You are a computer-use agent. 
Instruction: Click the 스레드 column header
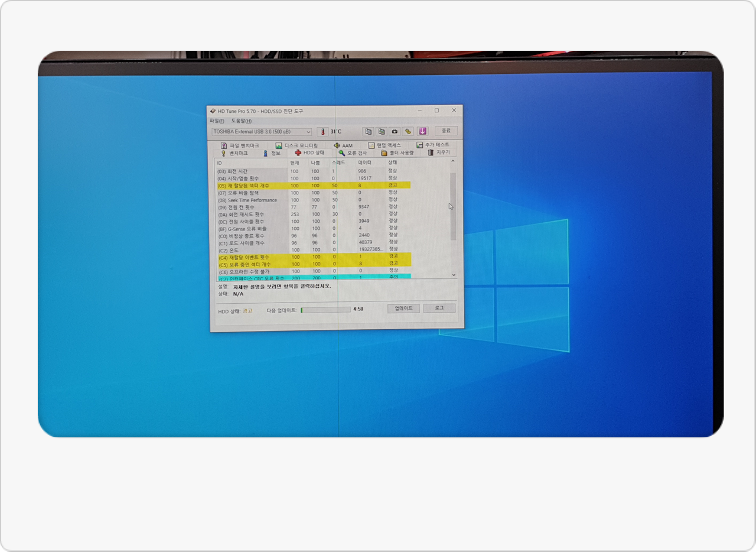click(x=342, y=163)
